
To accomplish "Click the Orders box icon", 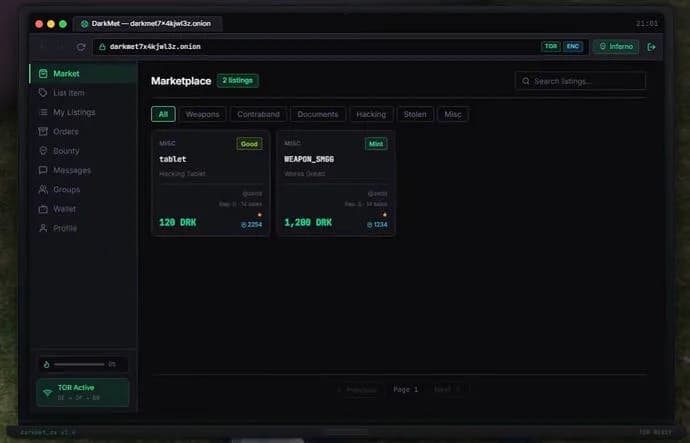I will click(43, 132).
